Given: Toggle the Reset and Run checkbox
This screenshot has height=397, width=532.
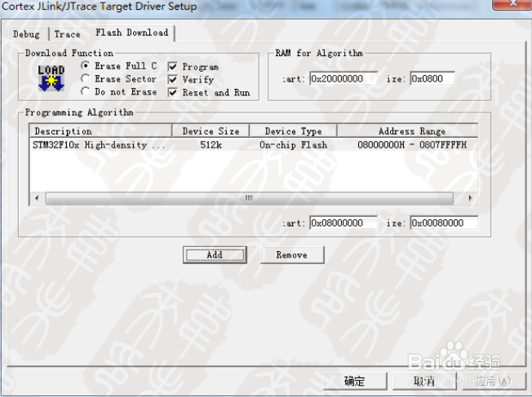Looking at the screenshot, I should pos(173,92).
